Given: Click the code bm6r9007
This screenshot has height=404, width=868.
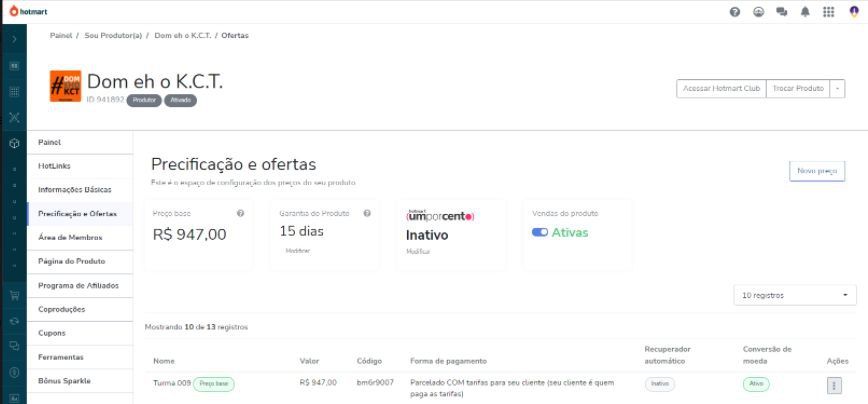Looking at the screenshot, I should tap(375, 382).
